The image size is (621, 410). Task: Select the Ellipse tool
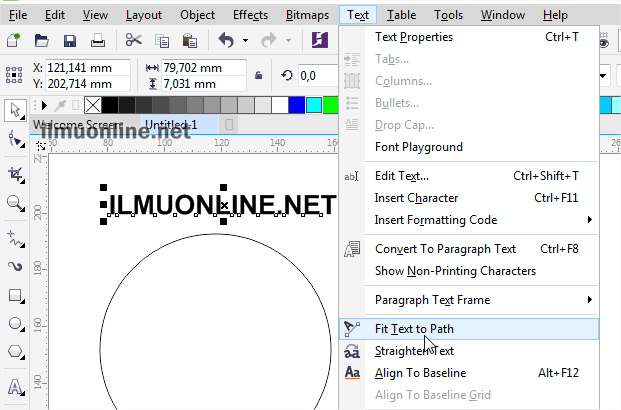point(16,323)
